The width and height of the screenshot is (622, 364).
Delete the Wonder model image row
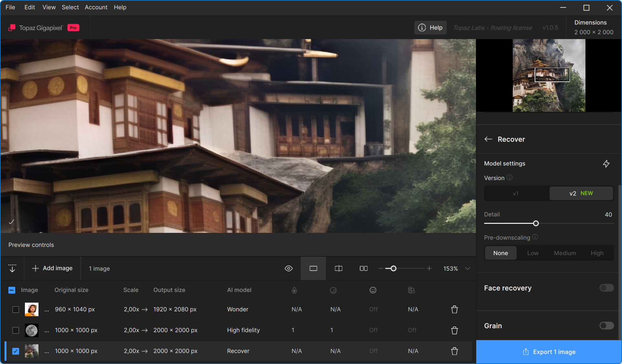coord(454,309)
